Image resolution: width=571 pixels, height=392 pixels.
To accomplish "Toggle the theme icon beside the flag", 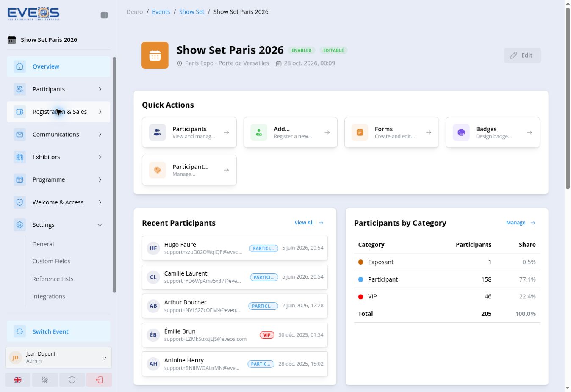I will pyautogui.click(x=45, y=380).
